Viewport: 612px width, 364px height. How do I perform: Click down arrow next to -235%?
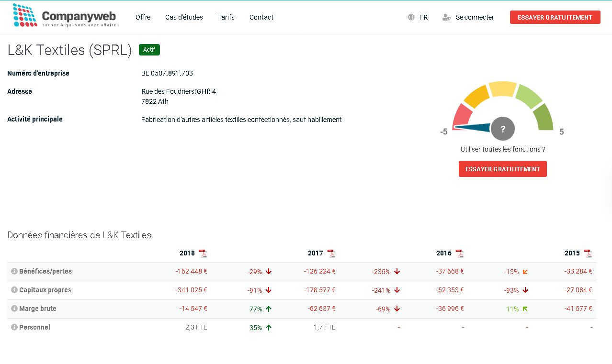(397, 271)
